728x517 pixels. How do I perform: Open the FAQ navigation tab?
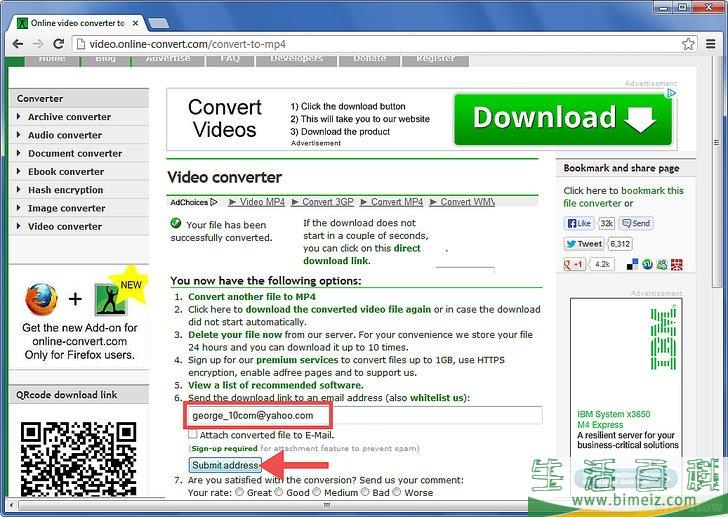click(230, 60)
